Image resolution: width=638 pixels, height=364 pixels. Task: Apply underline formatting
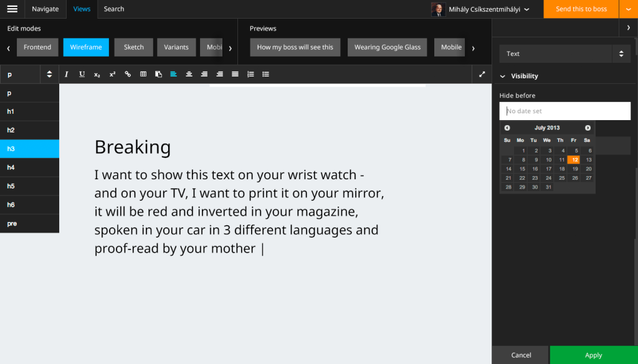82,74
